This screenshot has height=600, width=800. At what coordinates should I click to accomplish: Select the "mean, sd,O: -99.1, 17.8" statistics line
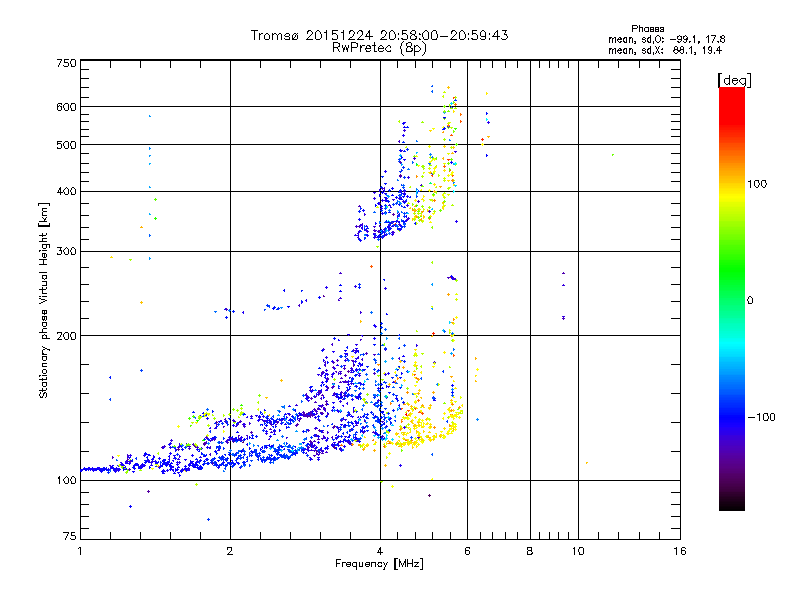[666, 39]
